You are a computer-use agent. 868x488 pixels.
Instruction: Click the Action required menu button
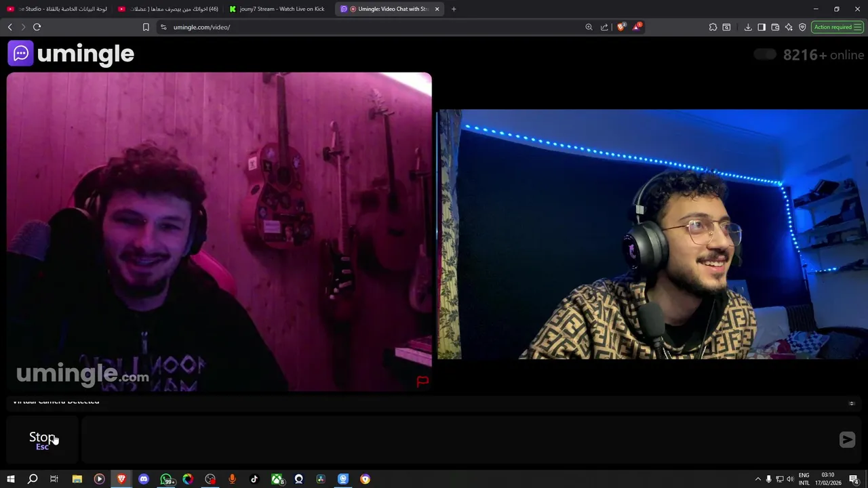[837, 27]
